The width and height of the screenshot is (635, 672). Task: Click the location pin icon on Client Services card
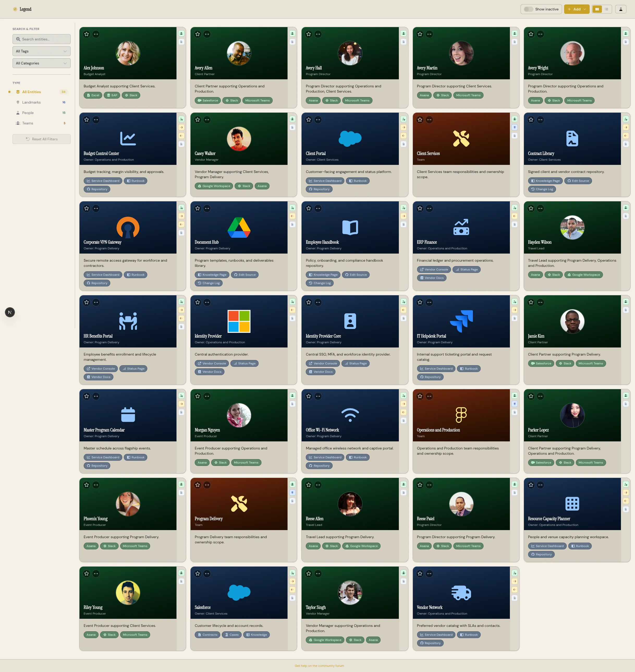(x=515, y=128)
